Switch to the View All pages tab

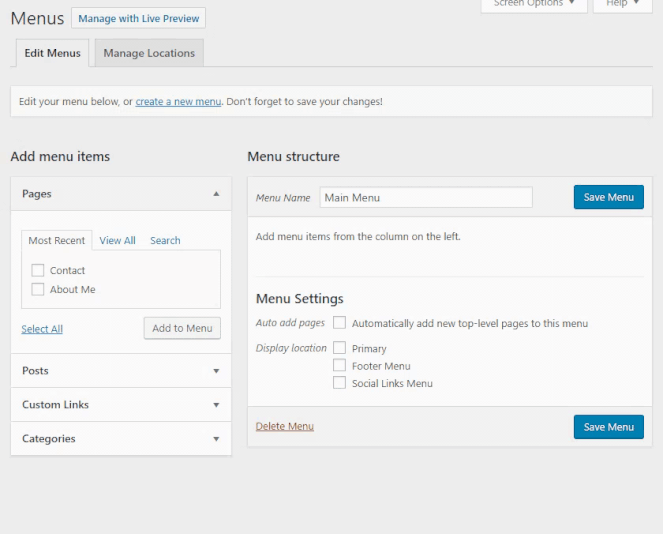pos(117,240)
